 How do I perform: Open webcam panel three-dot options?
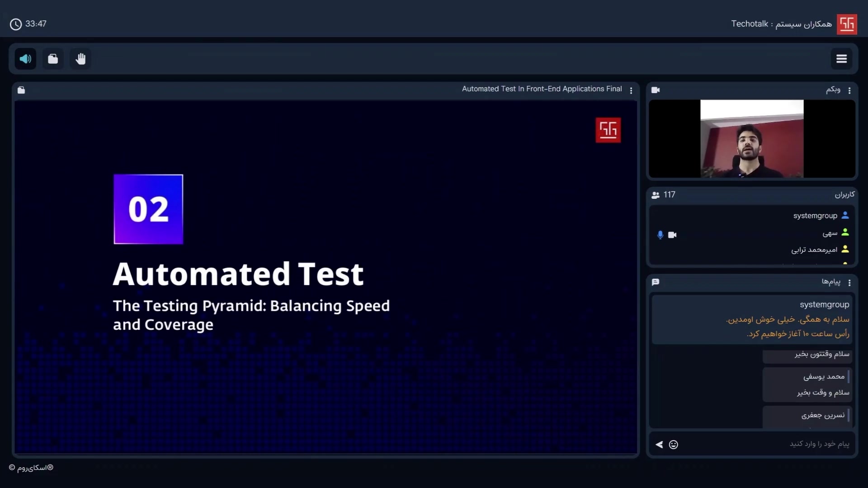[849, 90]
